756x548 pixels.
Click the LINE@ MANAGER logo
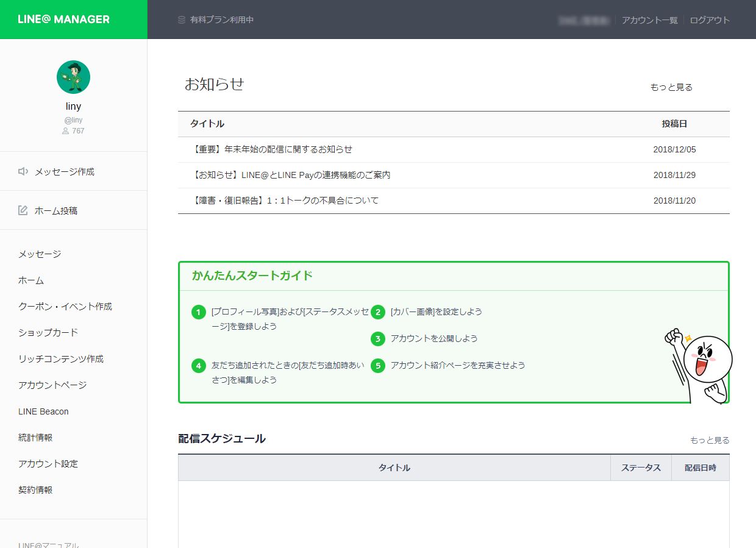pos(64,20)
